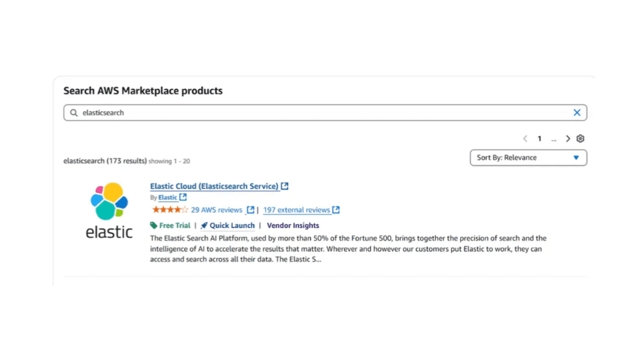The height and width of the screenshot is (364, 638).
Task: Click the external-link icon beside Elastic Cloud title
Action: [285, 186]
